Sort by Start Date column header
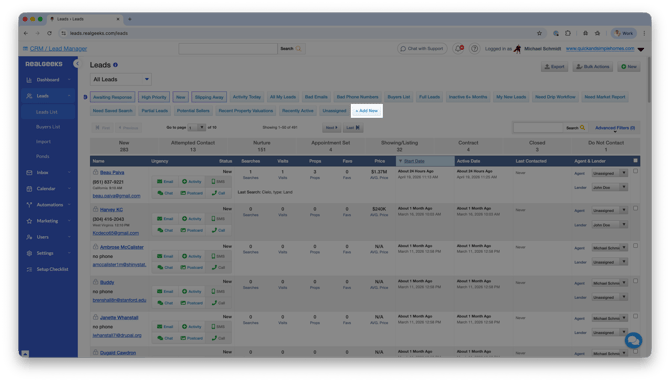Image resolution: width=670 pixels, height=382 pixels. click(x=414, y=161)
